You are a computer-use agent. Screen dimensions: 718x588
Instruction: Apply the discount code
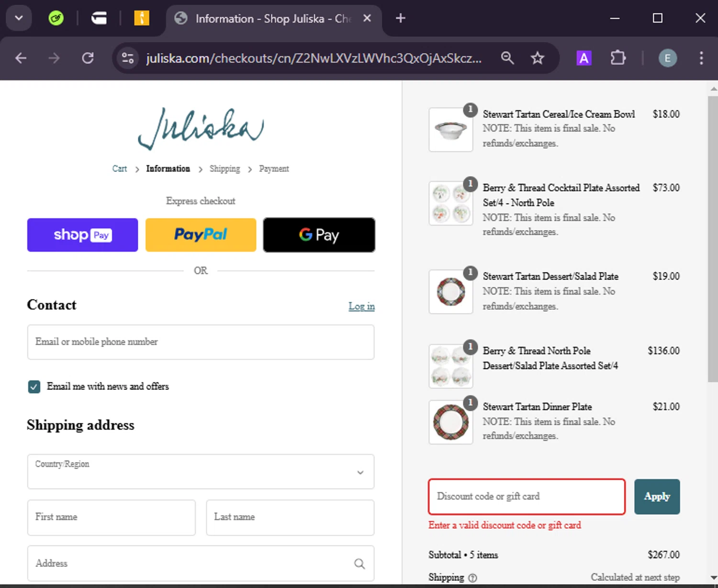click(657, 497)
